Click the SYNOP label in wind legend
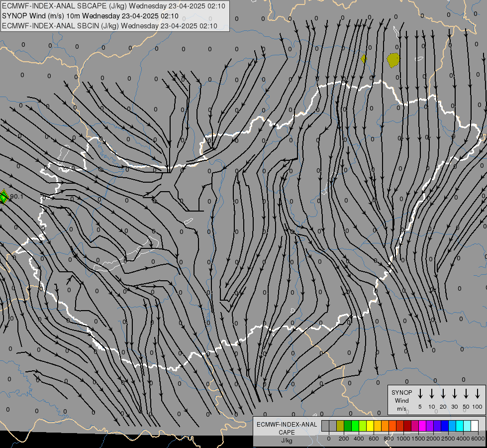Viewport: 487px width, 448px height. tap(401, 392)
